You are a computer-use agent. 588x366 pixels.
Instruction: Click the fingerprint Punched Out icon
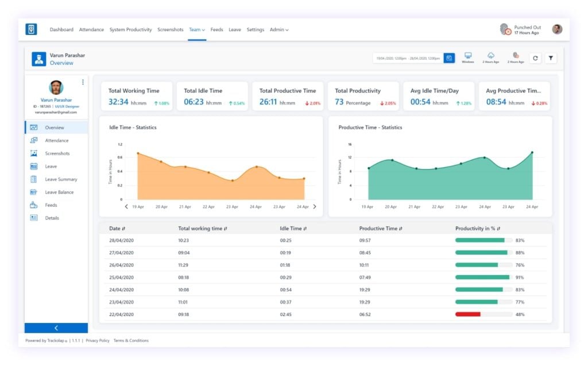(x=505, y=29)
